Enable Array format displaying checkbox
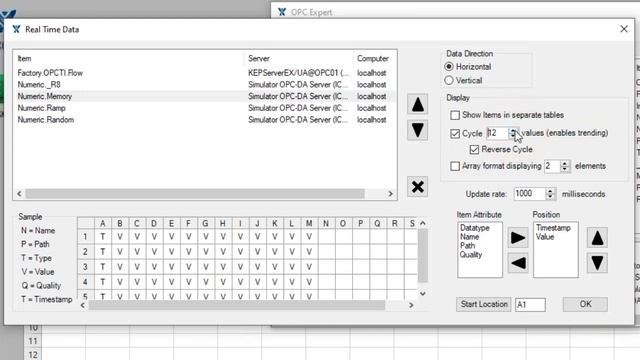This screenshot has width=640, height=360. 455,166
